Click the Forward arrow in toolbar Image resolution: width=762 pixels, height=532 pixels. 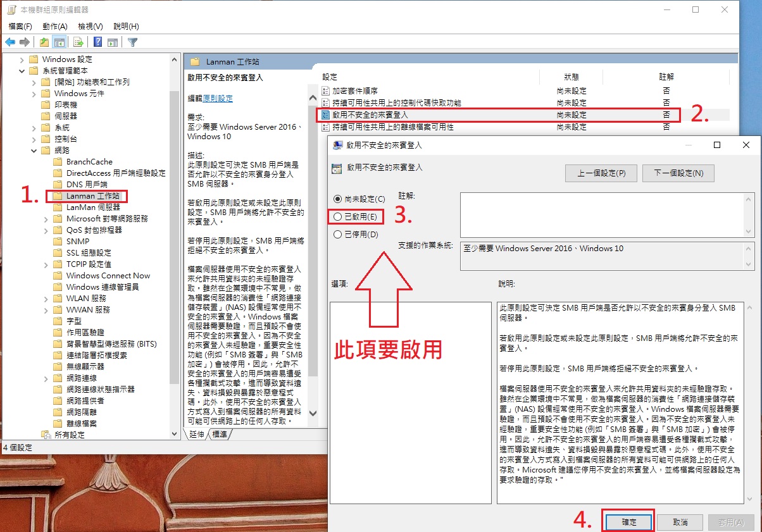pos(25,42)
